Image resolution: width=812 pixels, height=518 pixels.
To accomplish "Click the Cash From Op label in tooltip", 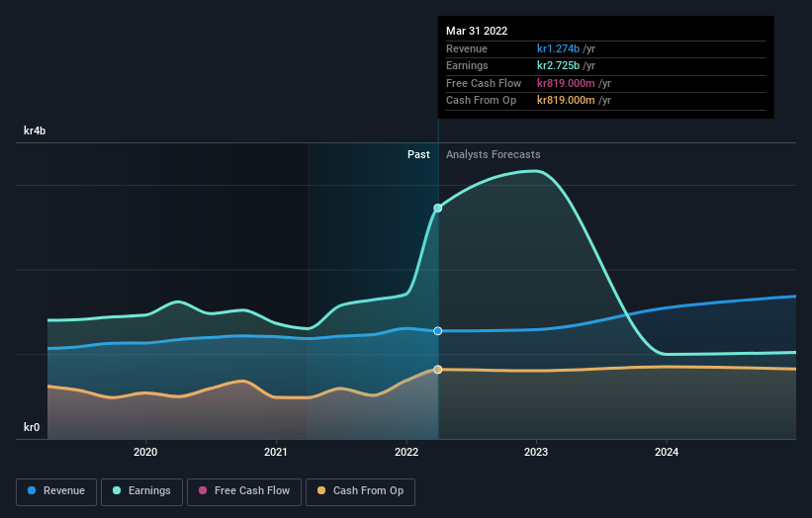I will click(x=481, y=101).
